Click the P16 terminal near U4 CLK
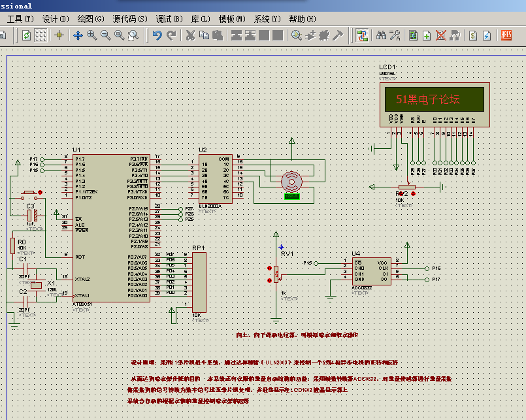Screen dimensions: 526x420 (427, 268)
